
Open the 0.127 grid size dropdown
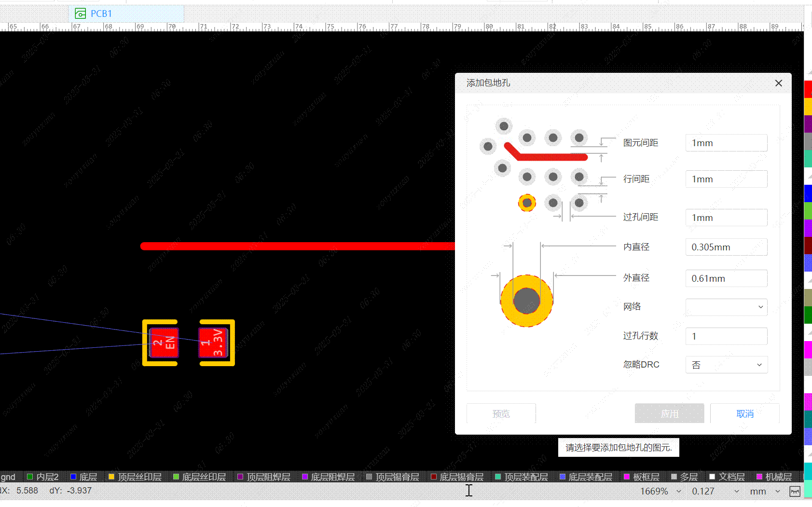point(736,491)
